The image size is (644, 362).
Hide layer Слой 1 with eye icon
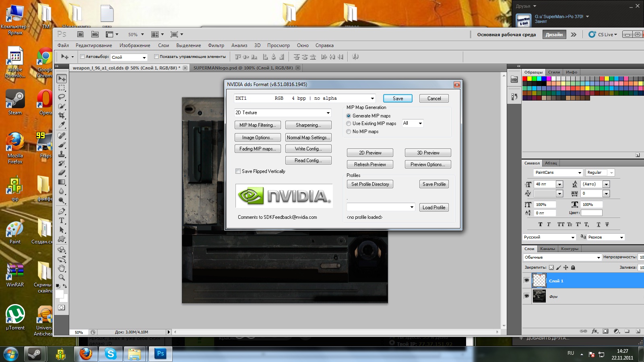tap(526, 280)
